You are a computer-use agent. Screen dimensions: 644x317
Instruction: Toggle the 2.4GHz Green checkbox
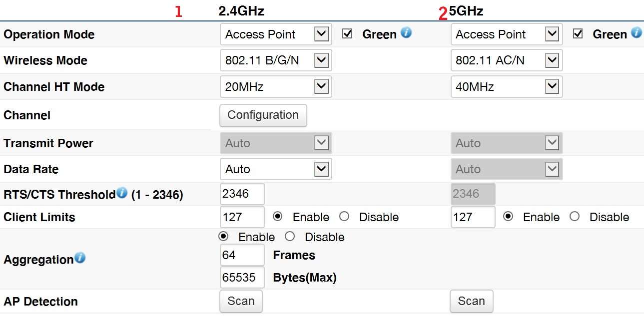347,34
